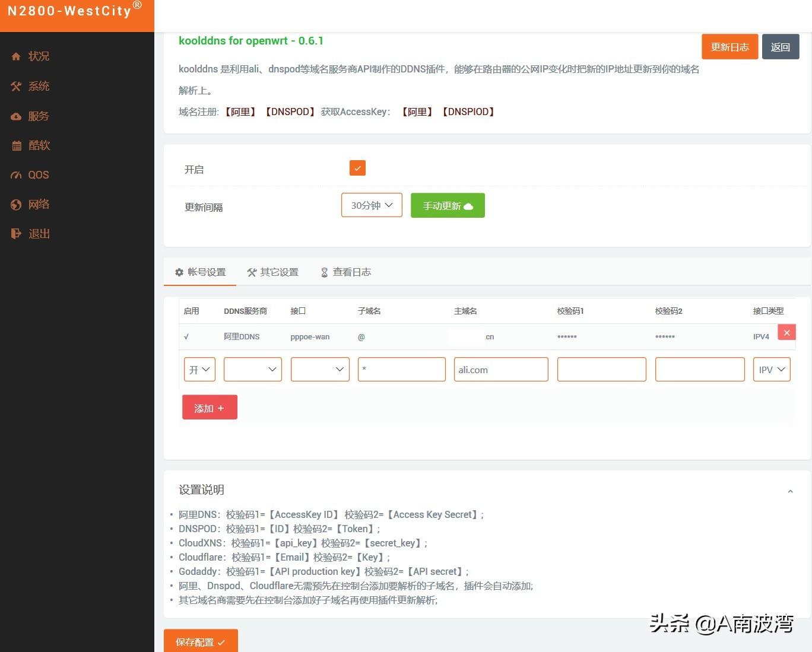Screen dimensions: 812x652
Task: Open the 启用 dropdown showing 开
Action: tap(199, 370)
